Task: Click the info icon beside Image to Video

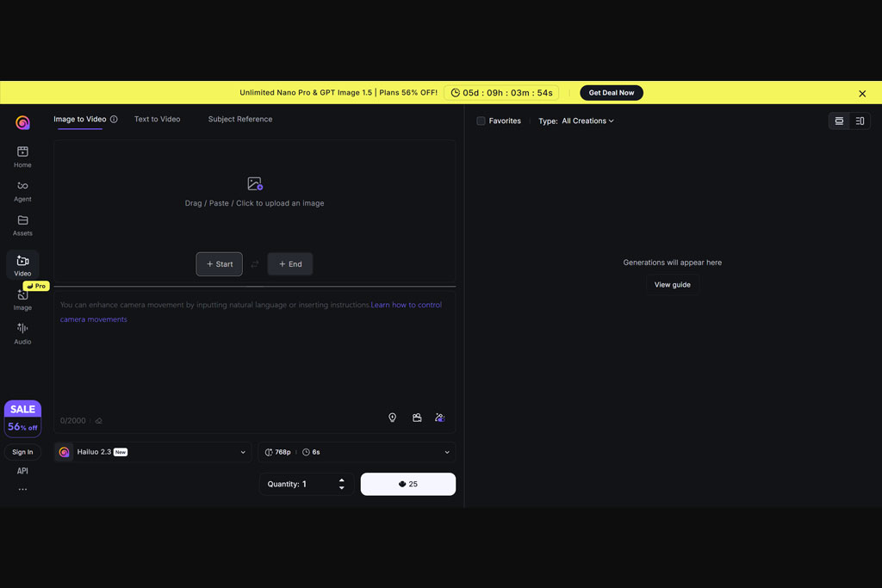Action: [114, 119]
